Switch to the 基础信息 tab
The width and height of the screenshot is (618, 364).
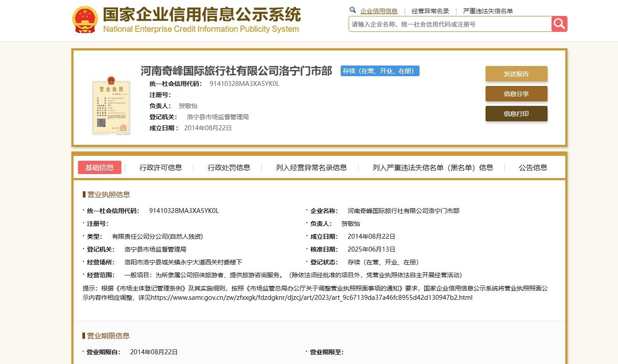click(x=100, y=167)
